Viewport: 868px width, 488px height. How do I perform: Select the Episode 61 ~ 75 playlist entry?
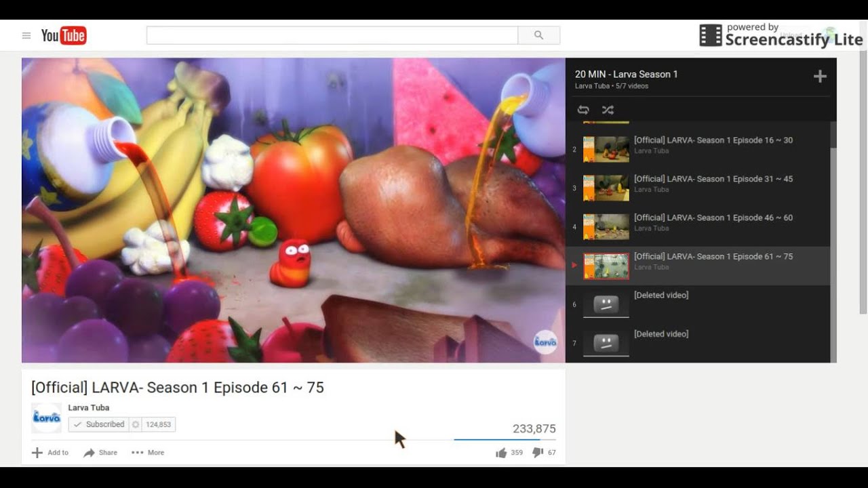[x=698, y=266]
